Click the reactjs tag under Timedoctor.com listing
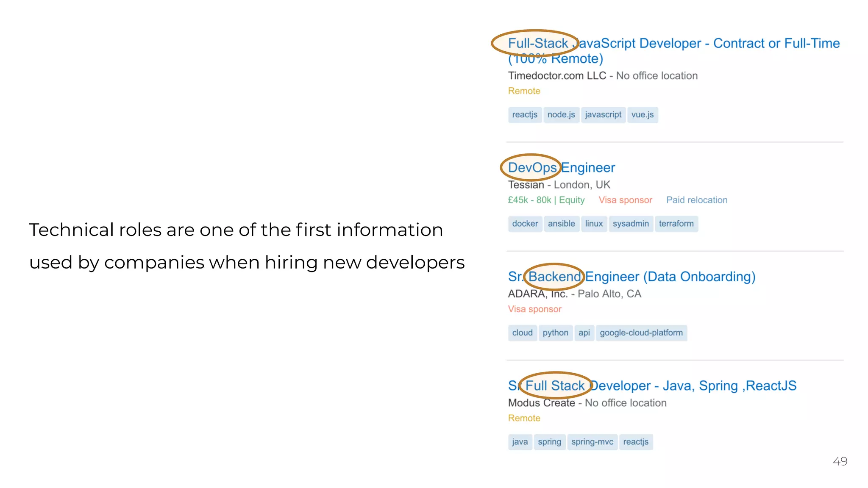Viewport: 868px width, 488px height. coord(525,115)
